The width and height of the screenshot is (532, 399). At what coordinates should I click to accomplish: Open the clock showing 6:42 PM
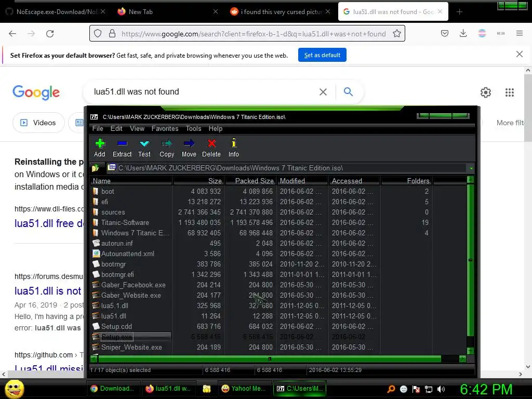pos(486,389)
